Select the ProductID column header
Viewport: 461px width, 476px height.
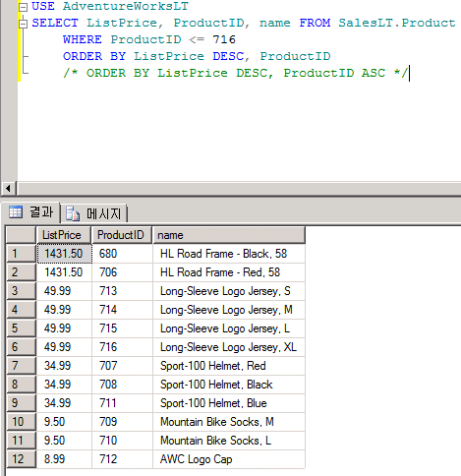point(122,235)
